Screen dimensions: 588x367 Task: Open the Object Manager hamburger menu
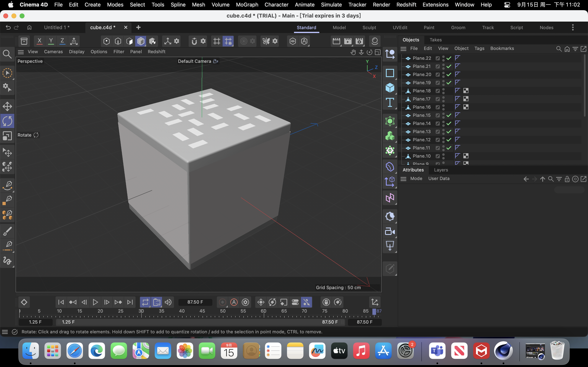tap(403, 49)
